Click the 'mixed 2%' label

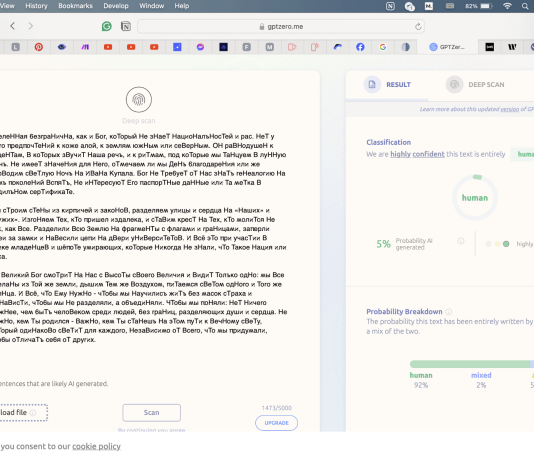(481, 380)
